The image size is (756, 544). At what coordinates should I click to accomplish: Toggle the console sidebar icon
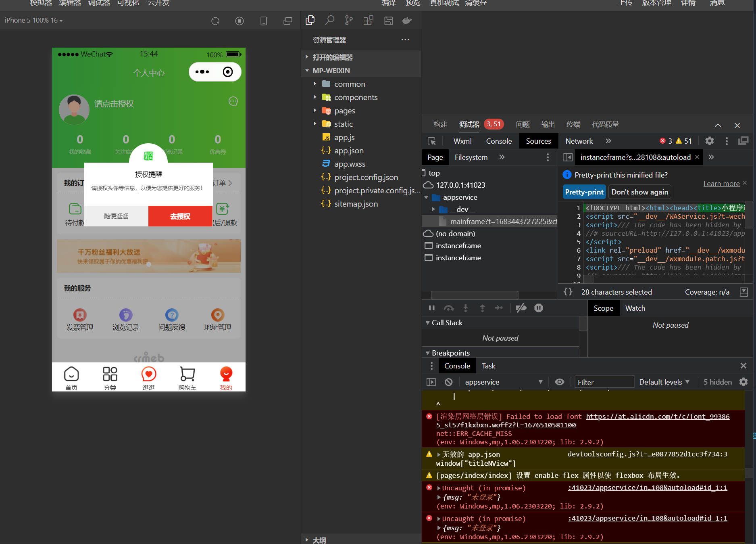click(x=431, y=382)
